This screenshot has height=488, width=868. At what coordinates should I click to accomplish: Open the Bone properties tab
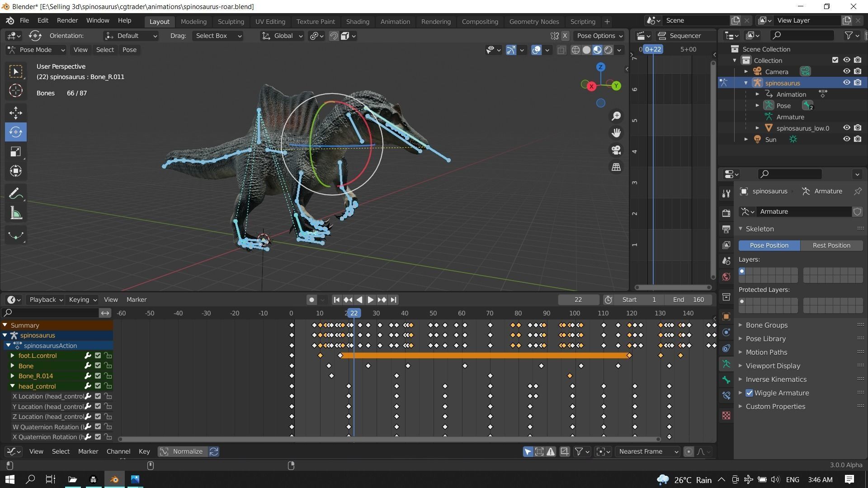tap(726, 380)
